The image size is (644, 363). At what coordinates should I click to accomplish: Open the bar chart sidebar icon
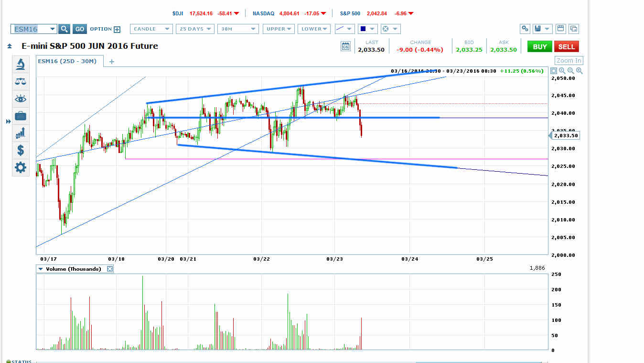[x=21, y=133]
